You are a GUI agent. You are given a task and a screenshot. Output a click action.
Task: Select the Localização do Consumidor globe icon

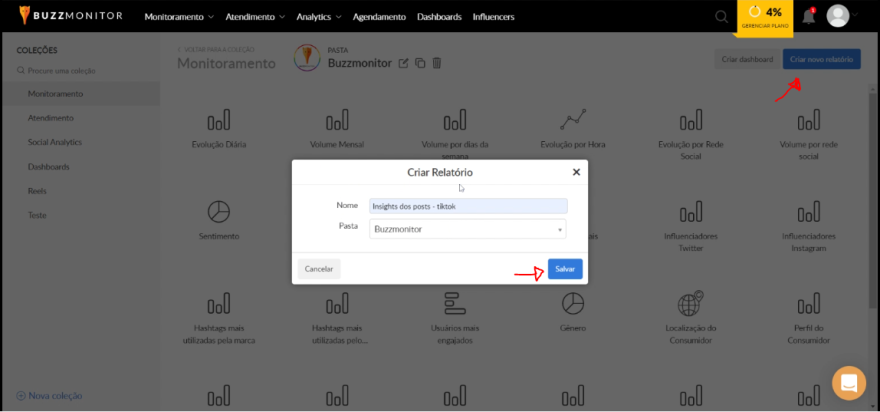(689, 303)
